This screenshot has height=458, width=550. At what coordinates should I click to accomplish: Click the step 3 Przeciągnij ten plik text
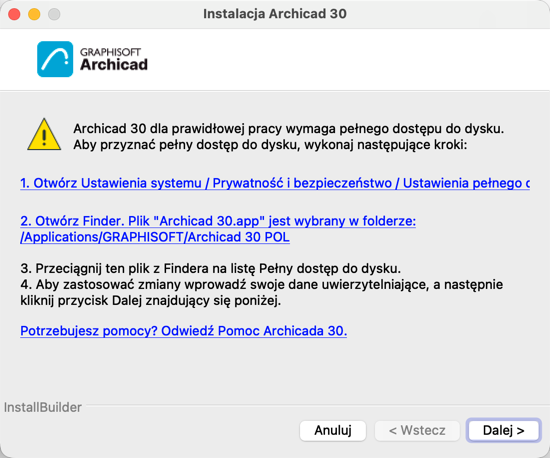pos(210,268)
